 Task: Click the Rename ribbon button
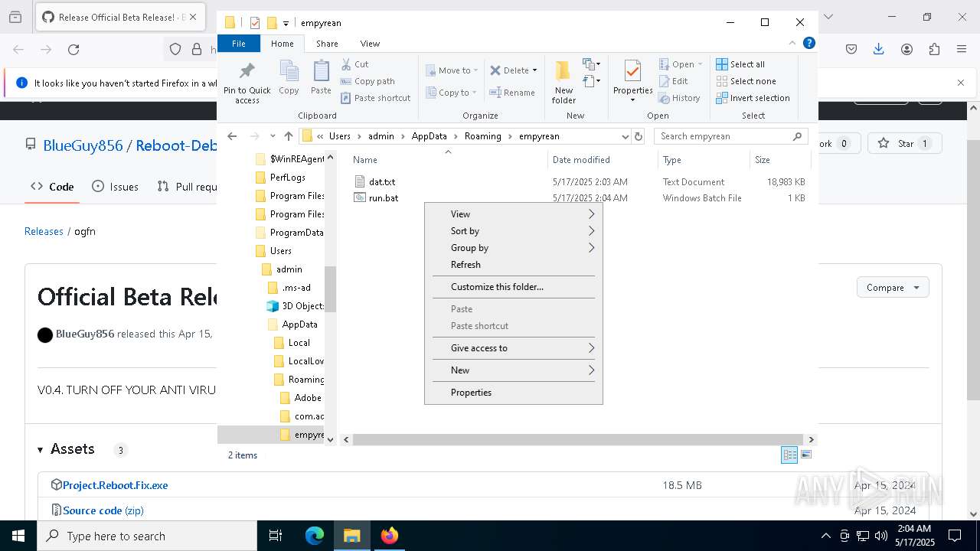513,93
